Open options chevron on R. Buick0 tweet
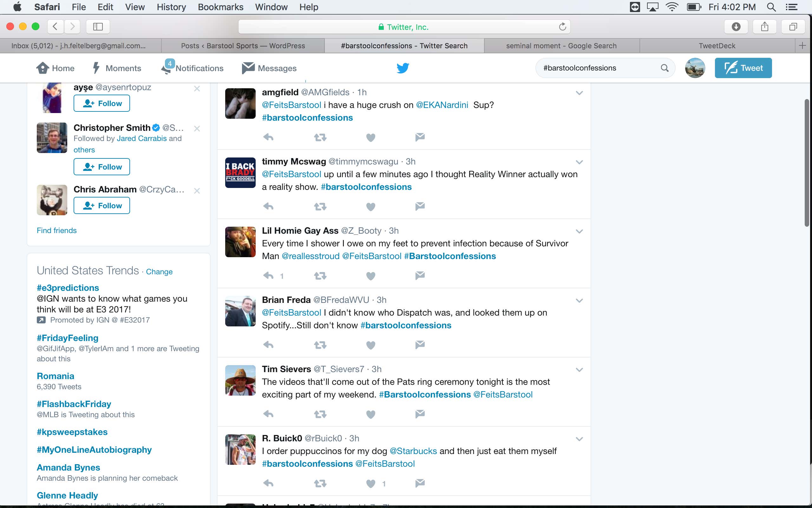 (579, 439)
